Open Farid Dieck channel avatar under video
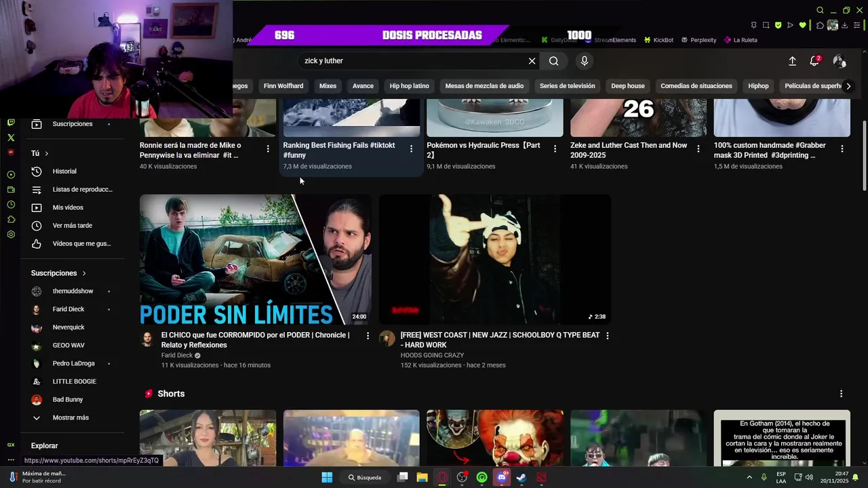Screen dimensions: 868x488 pos(147,339)
